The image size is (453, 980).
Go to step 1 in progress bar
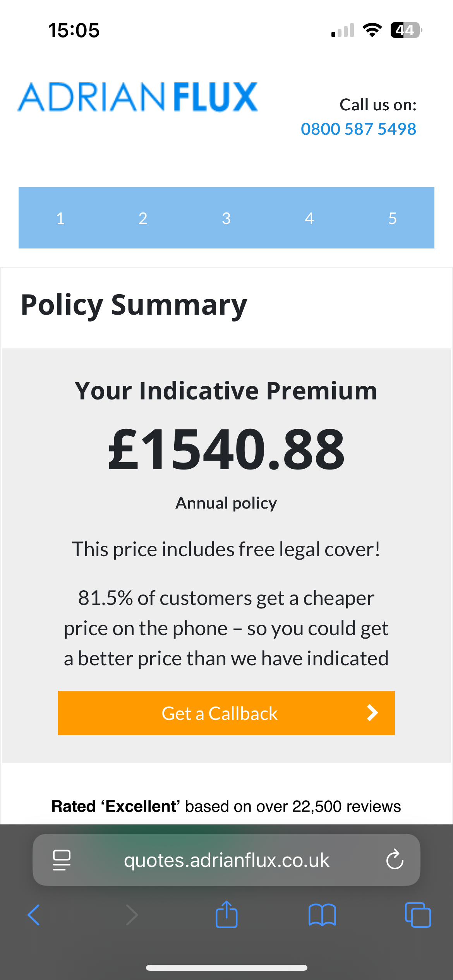(60, 218)
